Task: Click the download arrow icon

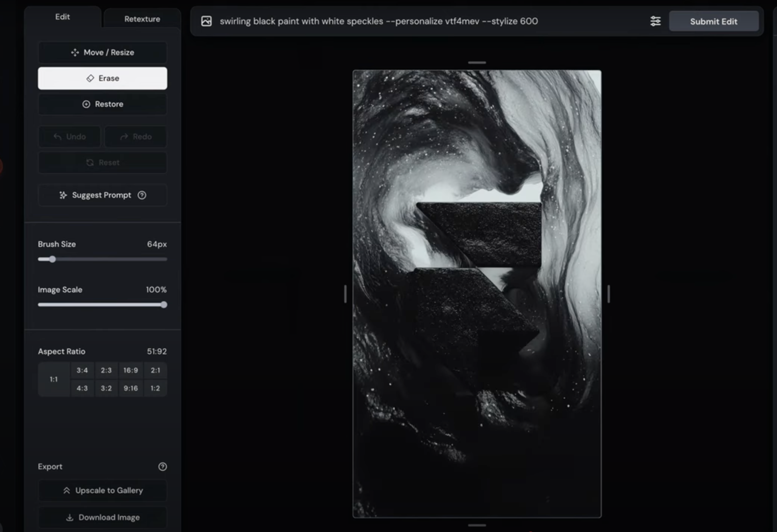Action: coord(70,518)
